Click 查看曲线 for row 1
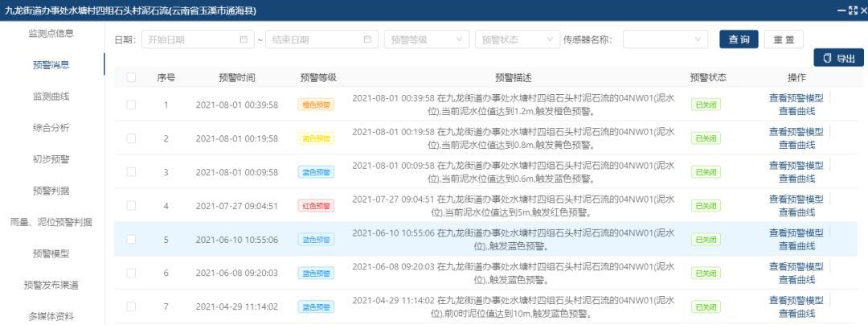The image size is (868, 325). [x=796, y=111]
